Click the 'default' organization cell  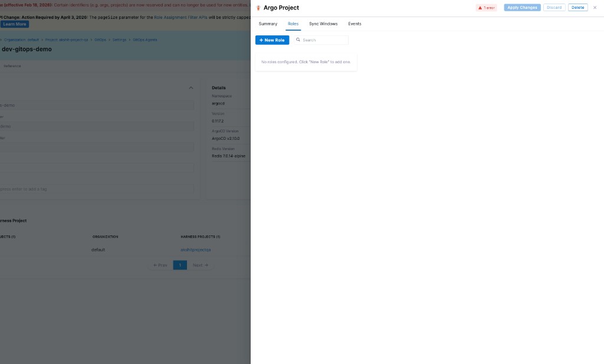[99, 250]
